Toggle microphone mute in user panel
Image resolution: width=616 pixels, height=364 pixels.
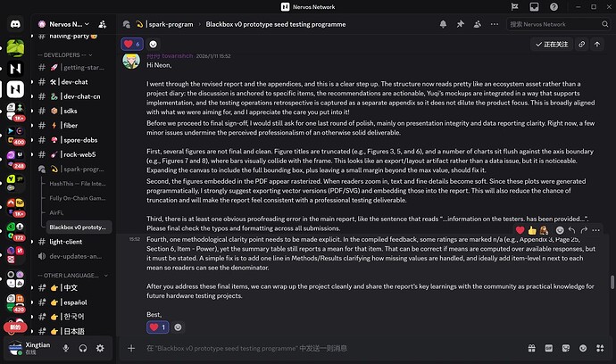coord(66,347)
